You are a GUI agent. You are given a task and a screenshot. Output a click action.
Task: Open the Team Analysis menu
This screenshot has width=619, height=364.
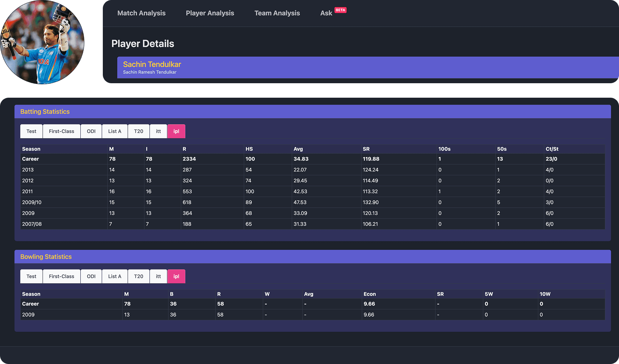[277, 13]
